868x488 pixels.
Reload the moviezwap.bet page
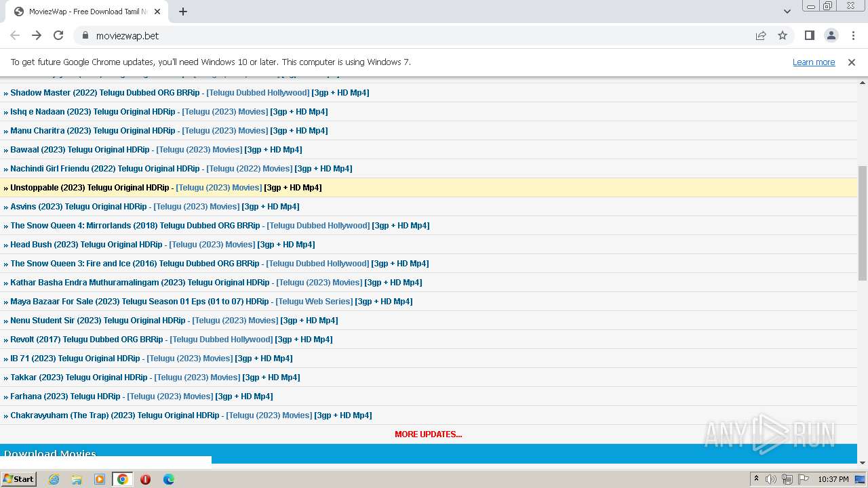pyautogui.click(x=58, y=35)
